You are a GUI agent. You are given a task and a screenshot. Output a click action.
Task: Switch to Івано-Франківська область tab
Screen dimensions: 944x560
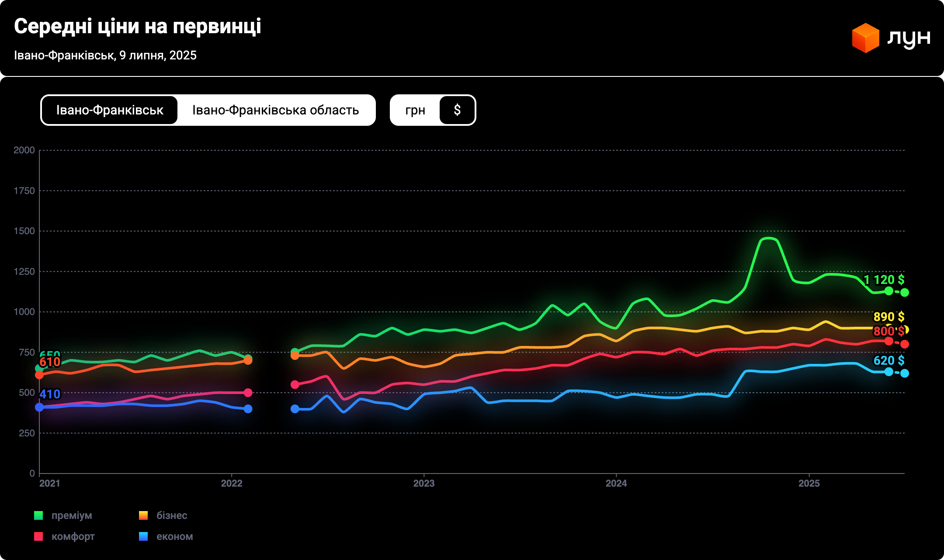pyautogui.click(x=276, y=110)
